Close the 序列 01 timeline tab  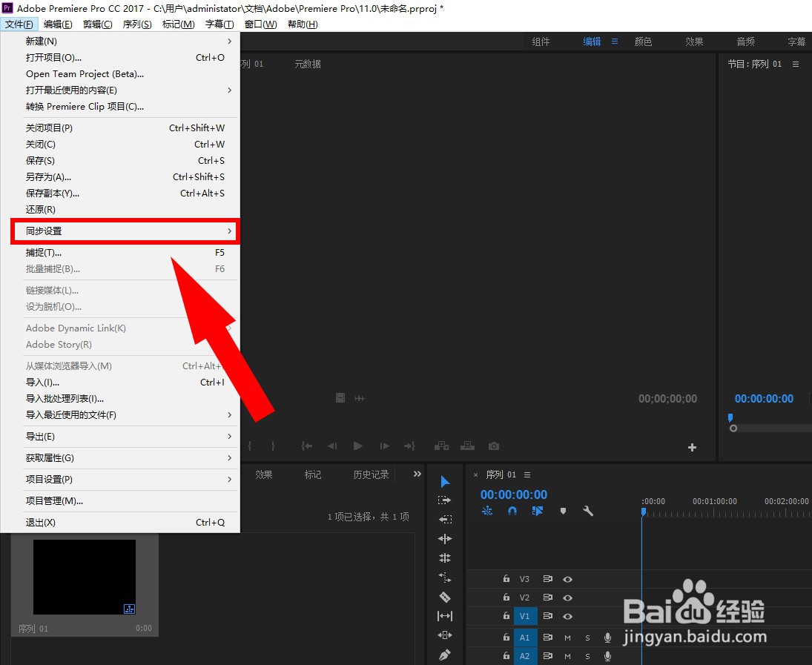point(475,475)
